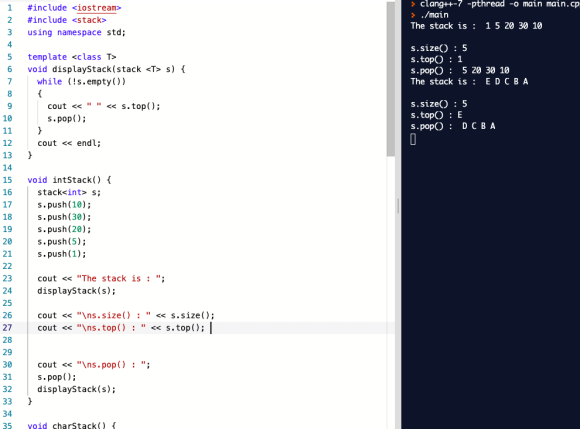The width and height of the screenshot is (580, 429).
Task: Click the block cursor in the terminal
Action: pos(413,139)
